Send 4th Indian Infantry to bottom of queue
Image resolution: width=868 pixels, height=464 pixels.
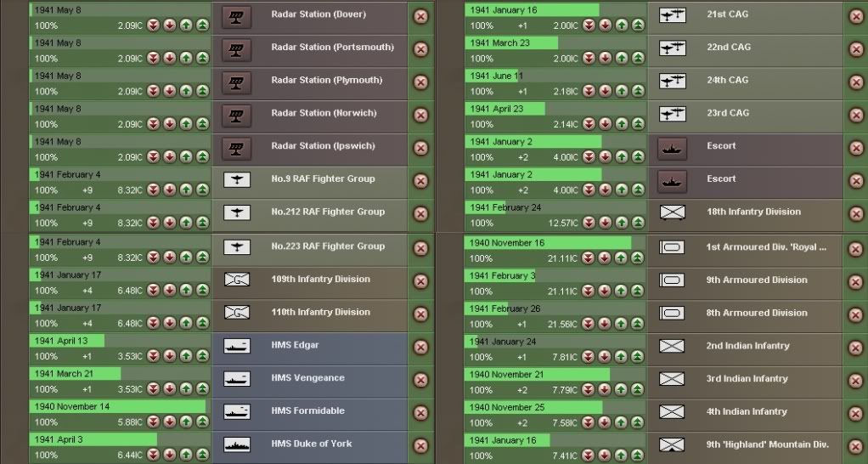tap(588, 422)
